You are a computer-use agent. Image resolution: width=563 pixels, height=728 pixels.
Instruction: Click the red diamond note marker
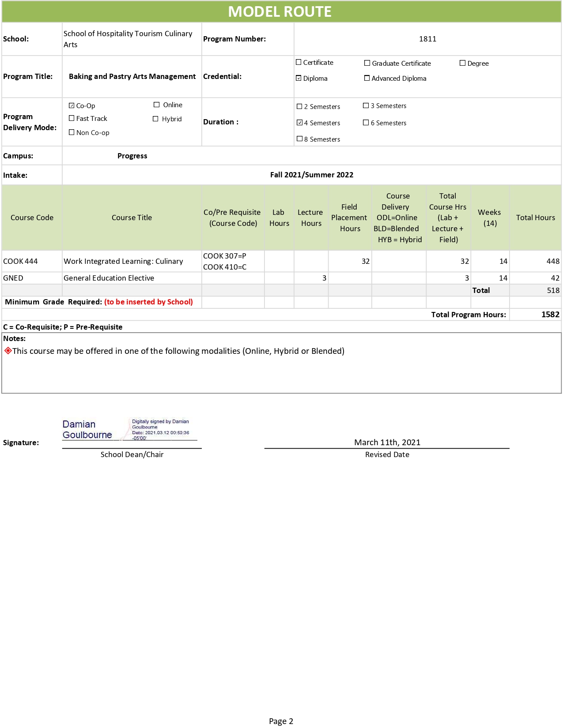click(8, 351)
